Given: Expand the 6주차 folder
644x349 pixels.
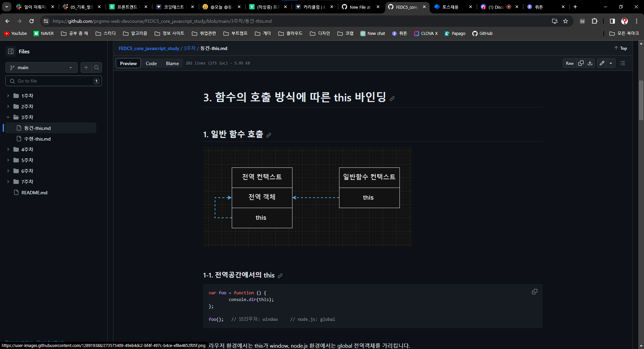Looking at the screenshot, I should tap(8, 171).
